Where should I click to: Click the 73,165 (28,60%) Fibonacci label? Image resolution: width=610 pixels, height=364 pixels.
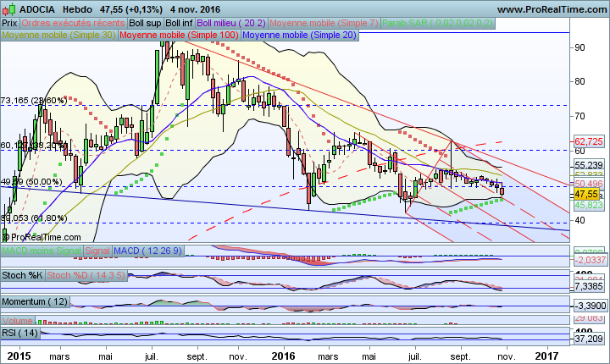coord(34,101)
